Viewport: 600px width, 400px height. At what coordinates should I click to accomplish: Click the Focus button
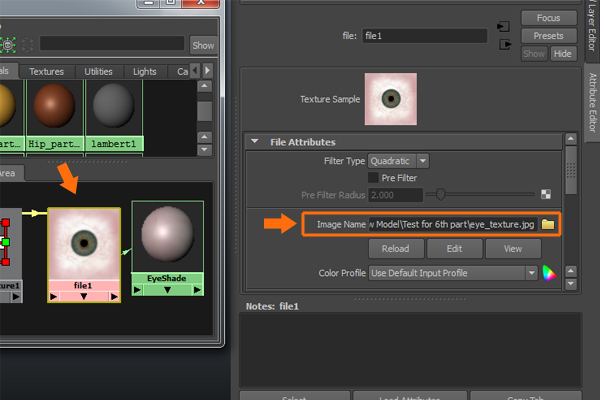click(548, 18)
